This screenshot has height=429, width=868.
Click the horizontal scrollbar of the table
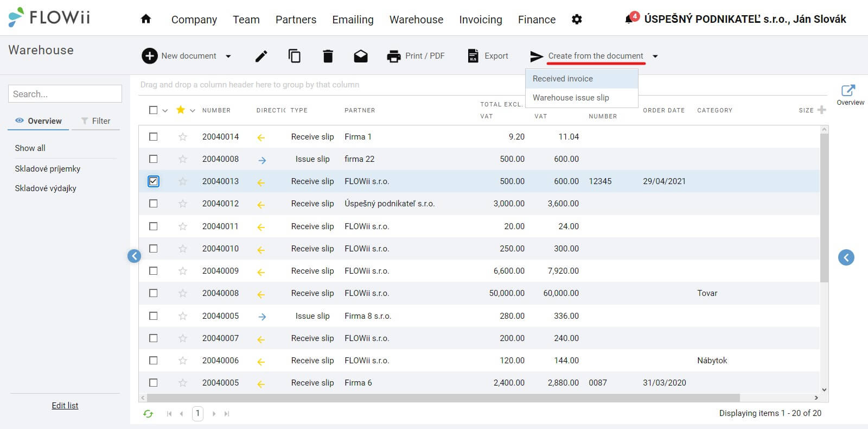point(443,398)
